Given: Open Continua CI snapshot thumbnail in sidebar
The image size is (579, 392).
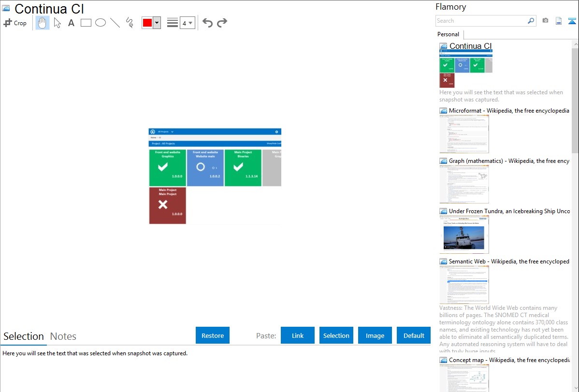Looking at the screenshot, I should [x=465, y=69].
